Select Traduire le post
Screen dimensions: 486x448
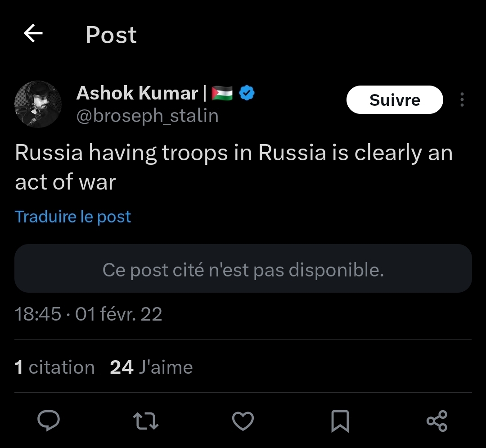point(73,217)
